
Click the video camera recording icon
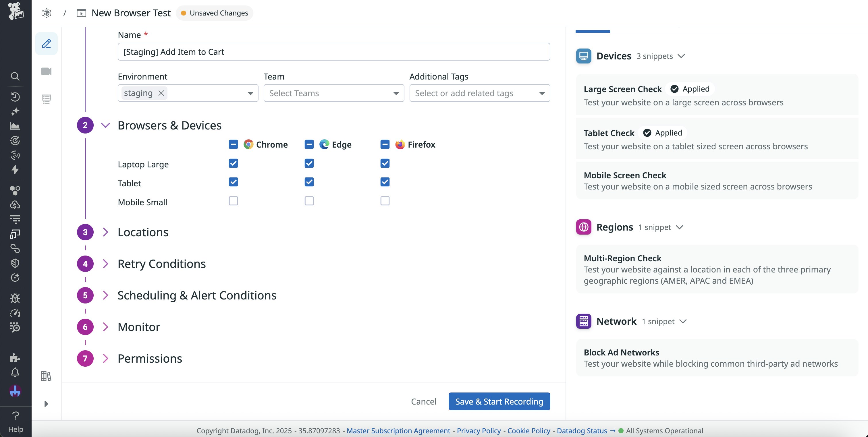47,71
